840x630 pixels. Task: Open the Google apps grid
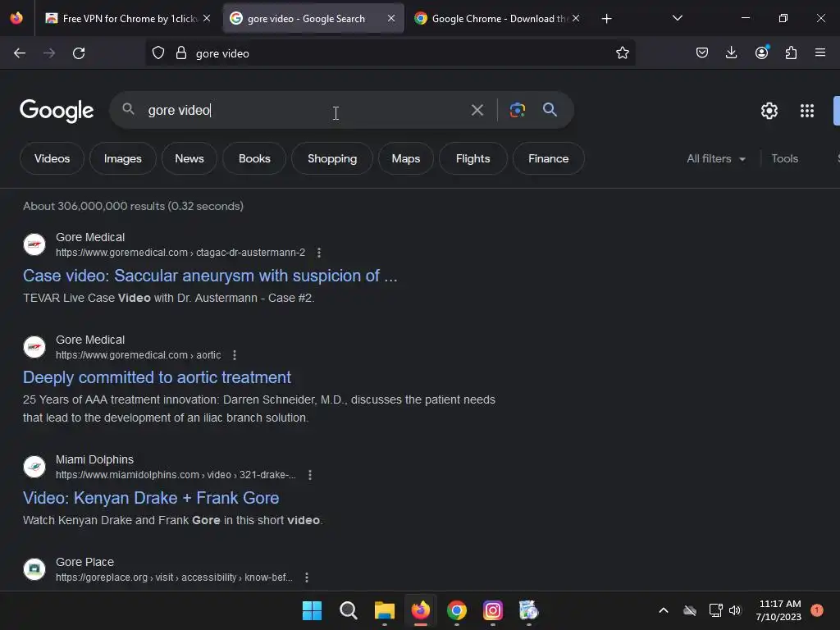807,111
